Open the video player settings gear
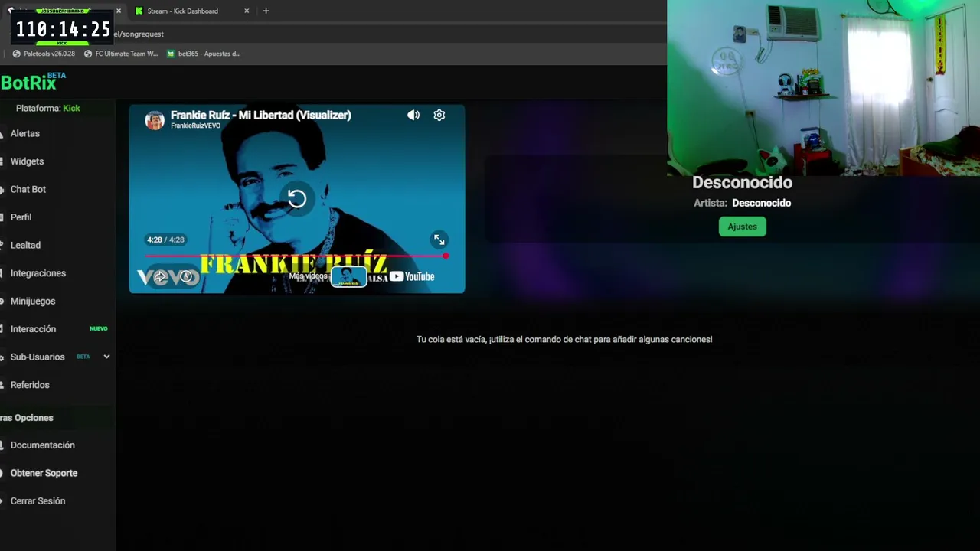Screen dimensions: 980x551 (439, 115)
